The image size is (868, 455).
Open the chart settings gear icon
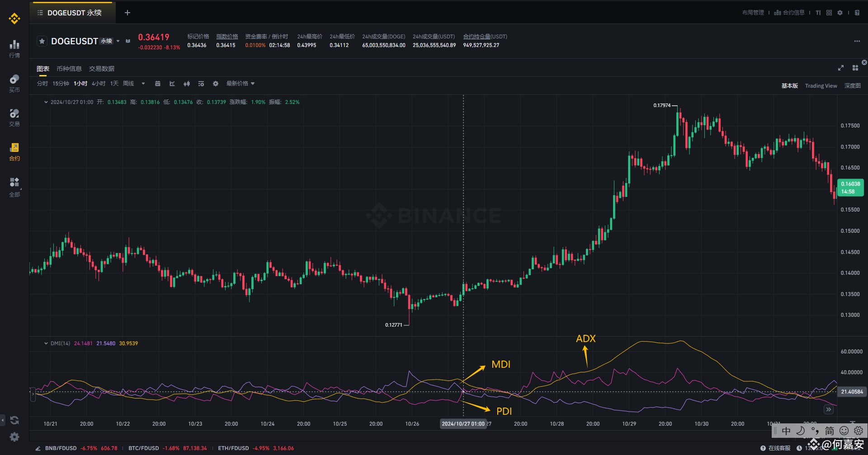215,84
